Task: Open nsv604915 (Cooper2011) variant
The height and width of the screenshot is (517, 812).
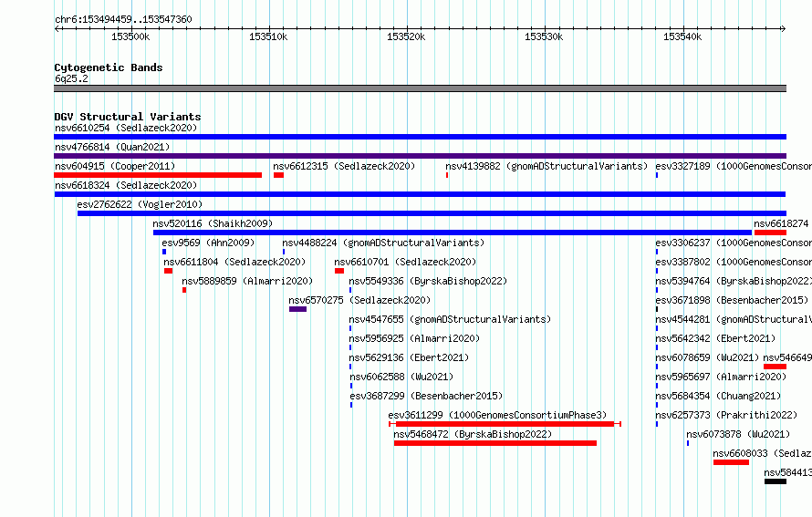Action: tap(115, 166)
